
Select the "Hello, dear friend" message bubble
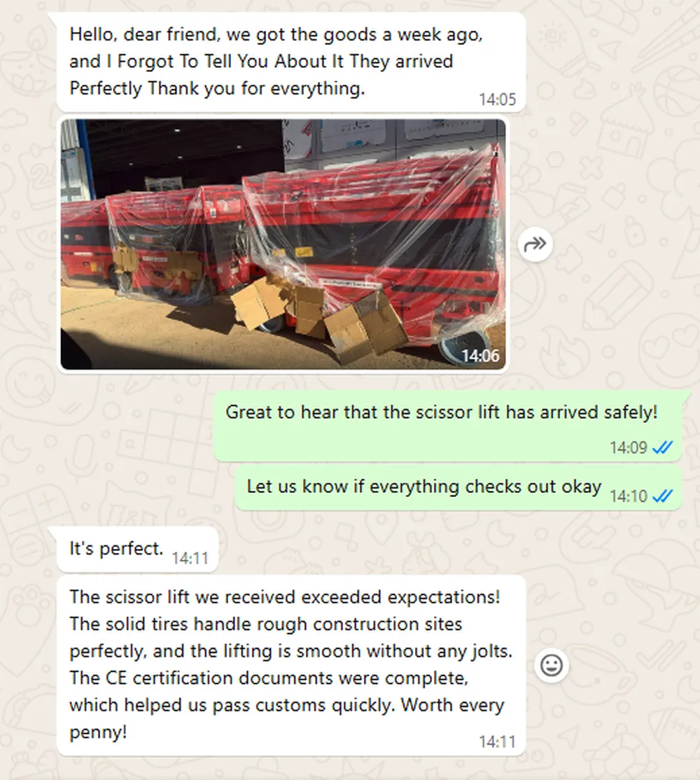click(x=291, y=62)
